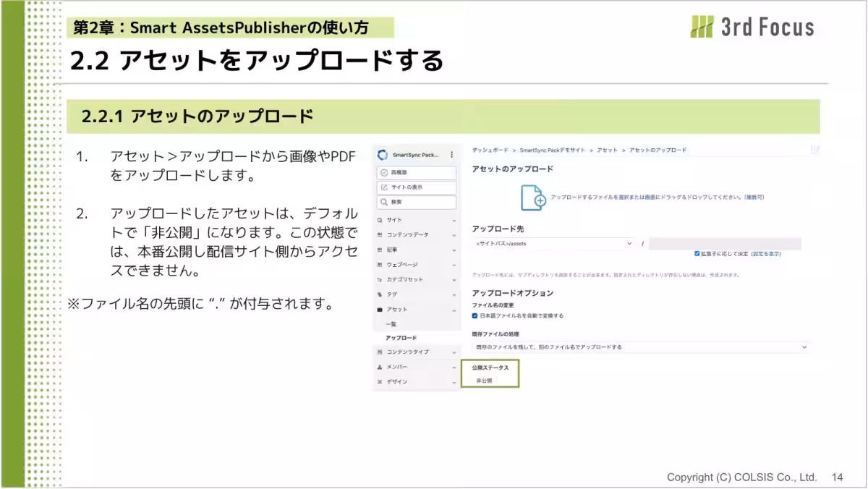
Task: Expand the サイト sidebar menu chevron
Action: pyautogui.click(x=454, y=220)
